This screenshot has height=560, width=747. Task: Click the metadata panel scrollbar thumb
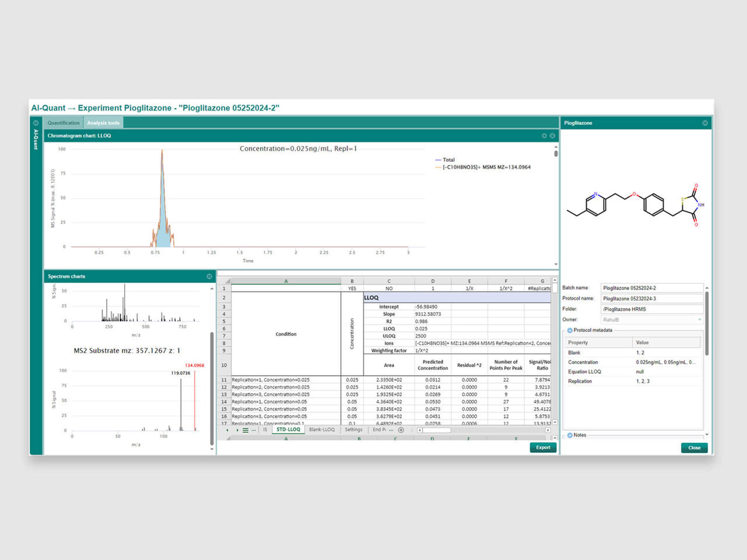click(x=707, y=323)
